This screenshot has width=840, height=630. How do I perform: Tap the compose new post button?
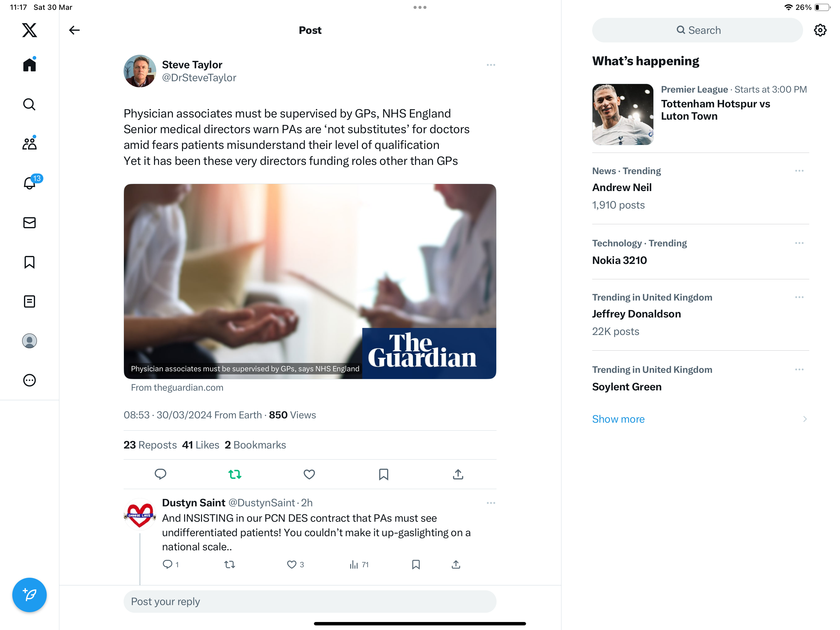(x=29, y=595)
